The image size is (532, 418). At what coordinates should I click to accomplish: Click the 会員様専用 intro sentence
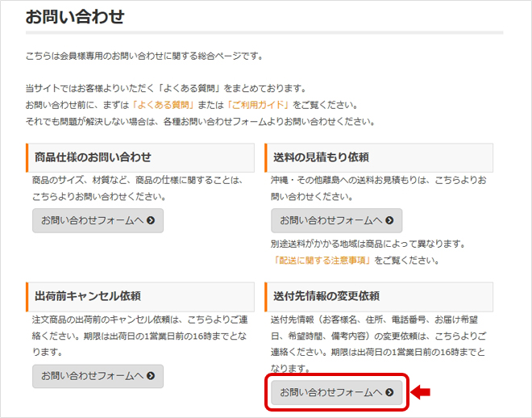point(144,56)
